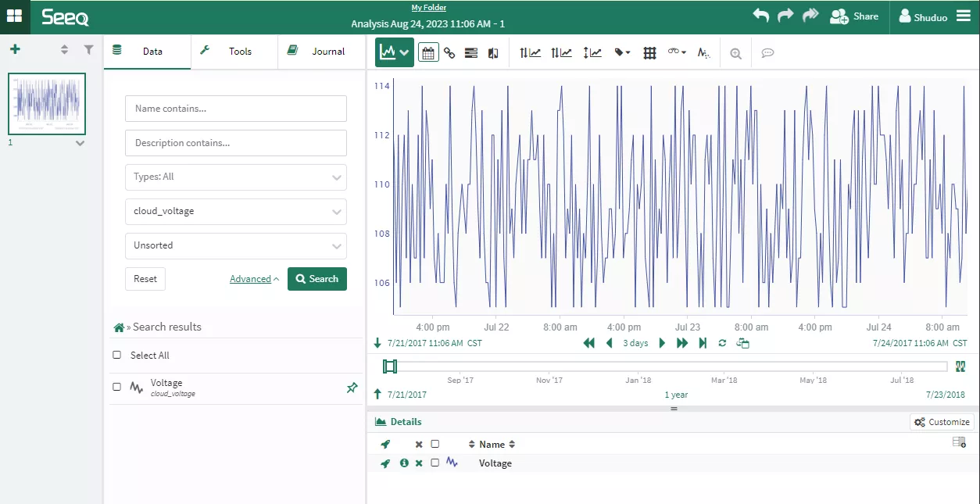Open the calendar date range selector

click(428, 52)
